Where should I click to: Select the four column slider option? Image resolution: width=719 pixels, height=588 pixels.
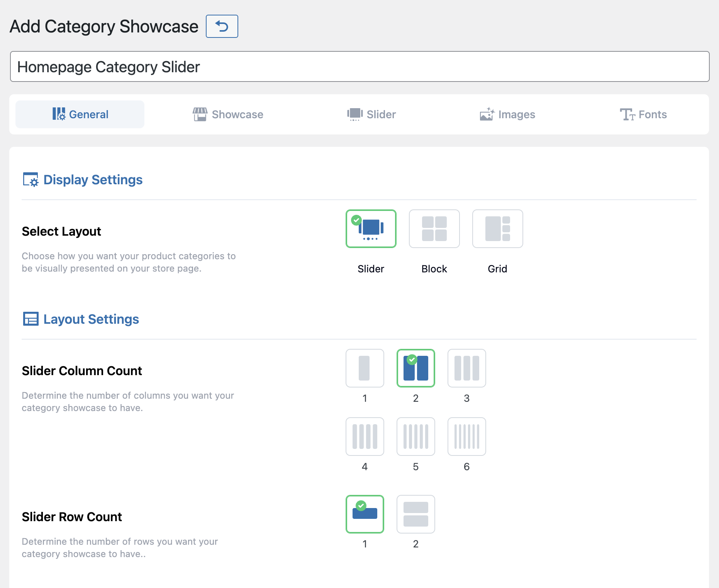(x=365, y=437)
